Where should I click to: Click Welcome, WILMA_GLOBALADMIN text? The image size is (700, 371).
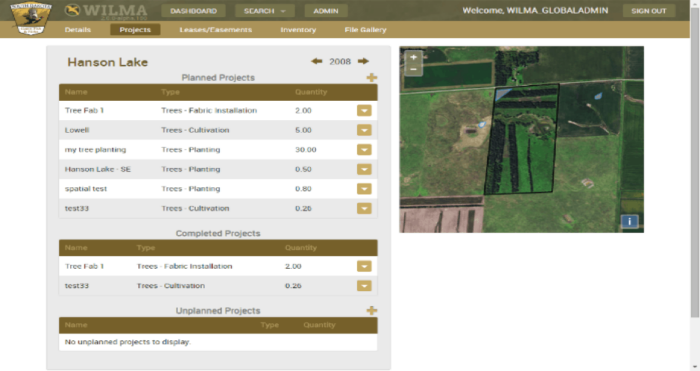[535, 10]
